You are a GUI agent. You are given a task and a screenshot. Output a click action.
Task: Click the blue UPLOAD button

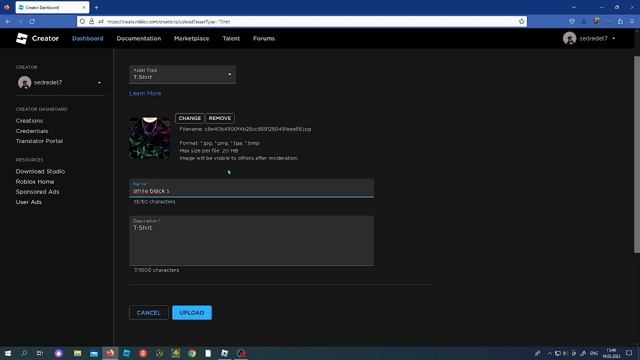192,313
